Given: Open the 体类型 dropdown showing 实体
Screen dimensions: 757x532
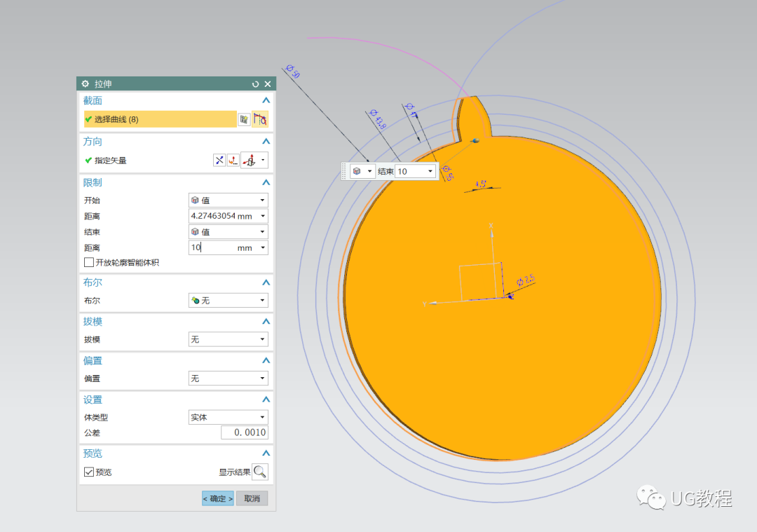Looking at the screenshot, I should (x=228, y=417).
